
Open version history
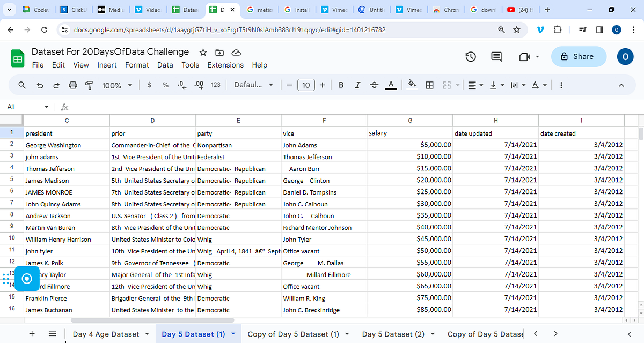coord(471,56)
